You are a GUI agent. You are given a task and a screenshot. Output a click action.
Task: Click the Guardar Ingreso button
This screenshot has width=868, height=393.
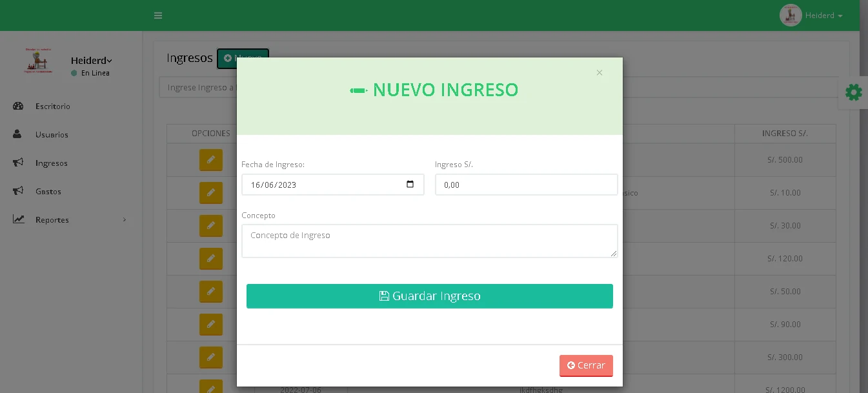pos(429,296)
